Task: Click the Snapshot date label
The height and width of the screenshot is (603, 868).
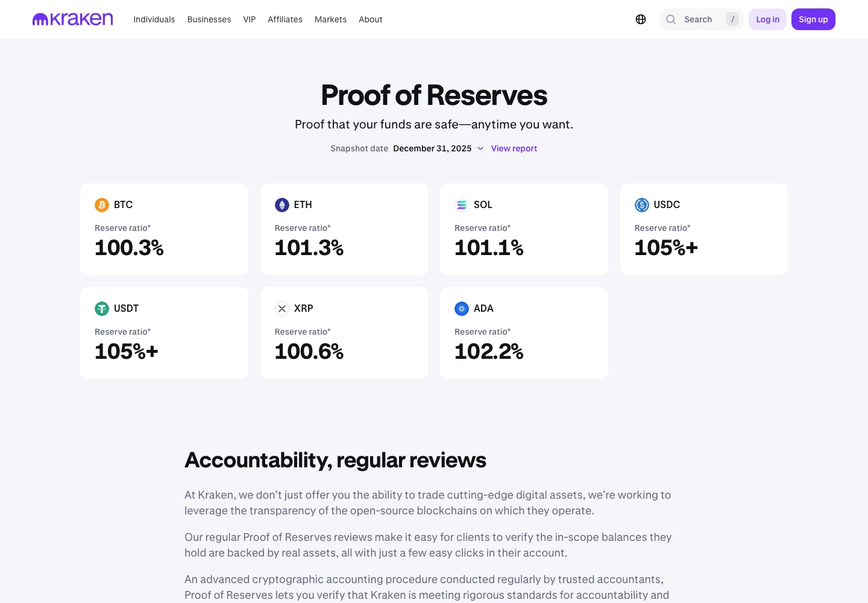Action: click(x=359, y=148)
